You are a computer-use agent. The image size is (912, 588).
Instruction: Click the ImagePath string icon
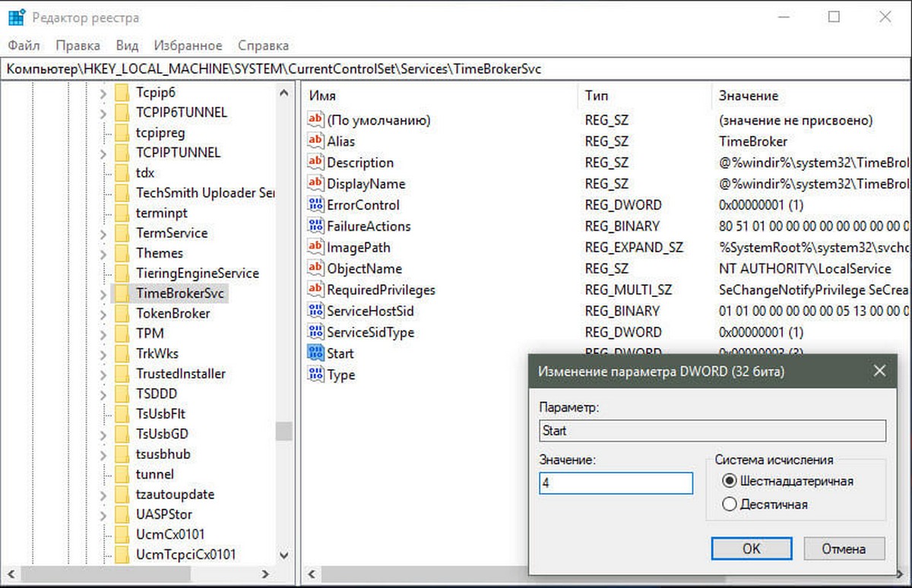pyautogui.click(x=315, y=247)
